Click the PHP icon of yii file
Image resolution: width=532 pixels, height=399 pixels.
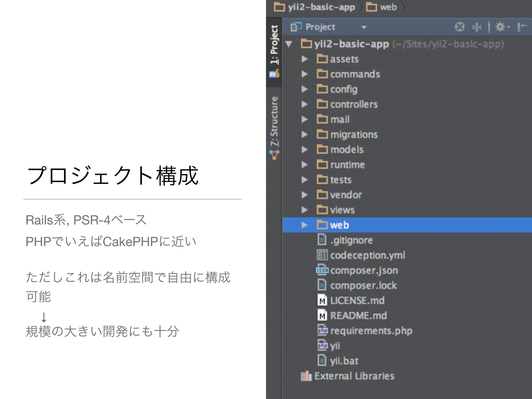[323, 345]
